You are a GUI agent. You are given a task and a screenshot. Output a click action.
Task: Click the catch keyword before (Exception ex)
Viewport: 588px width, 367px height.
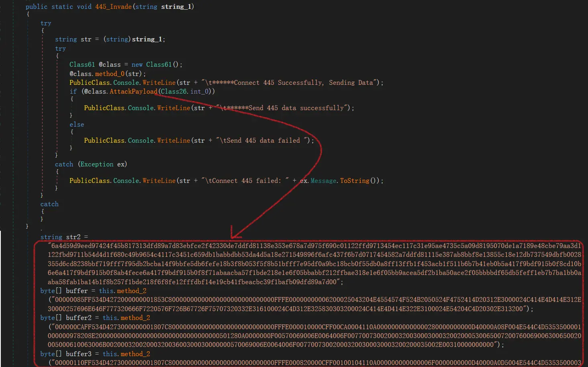[64, 164]
